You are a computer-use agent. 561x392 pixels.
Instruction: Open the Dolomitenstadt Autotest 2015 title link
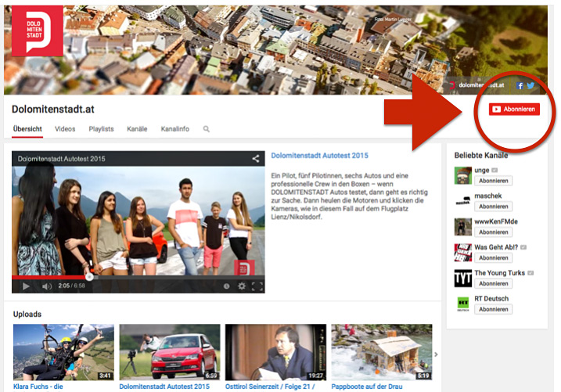[x=319, y=156]
